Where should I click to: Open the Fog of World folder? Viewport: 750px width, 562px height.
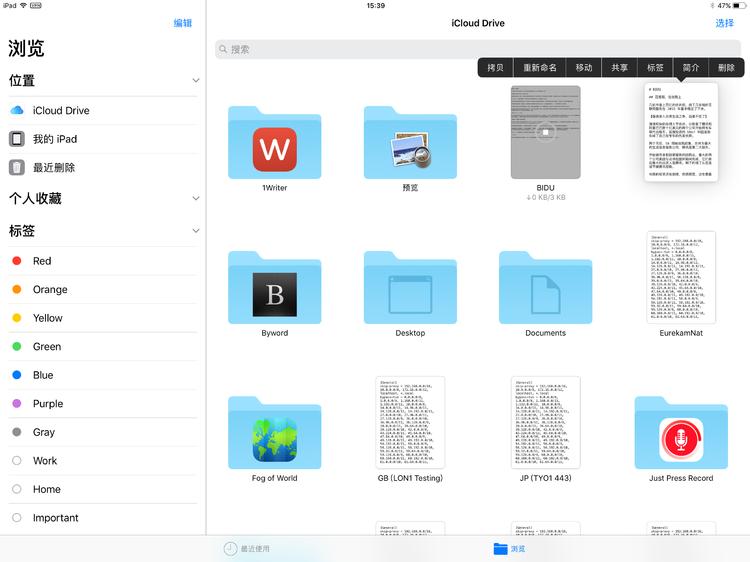(275, 432)
